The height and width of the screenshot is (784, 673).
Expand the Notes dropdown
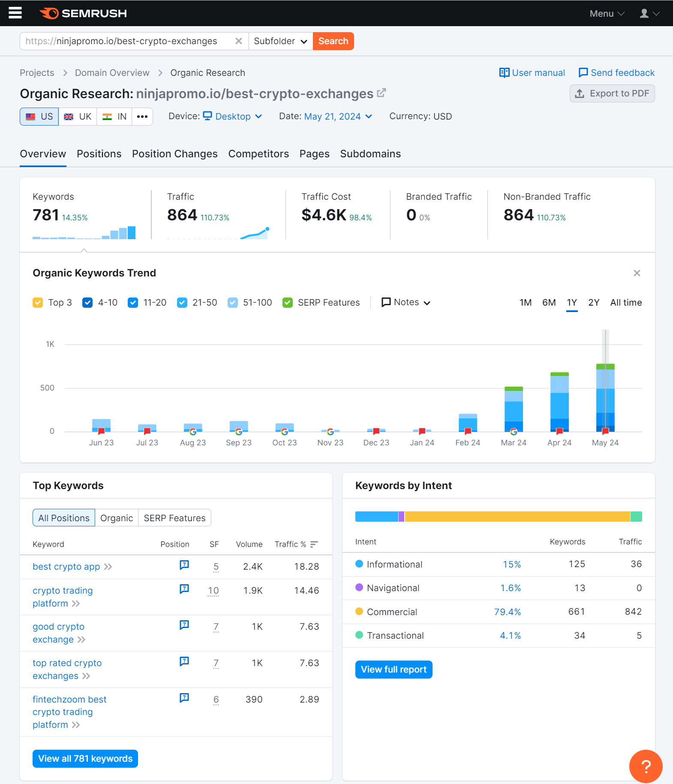point(406,302)
